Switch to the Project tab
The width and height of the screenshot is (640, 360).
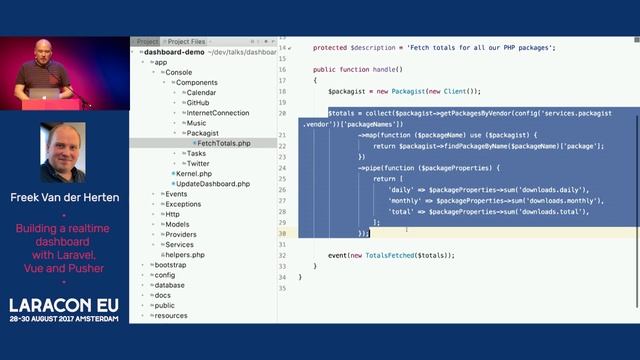(145, 42)
